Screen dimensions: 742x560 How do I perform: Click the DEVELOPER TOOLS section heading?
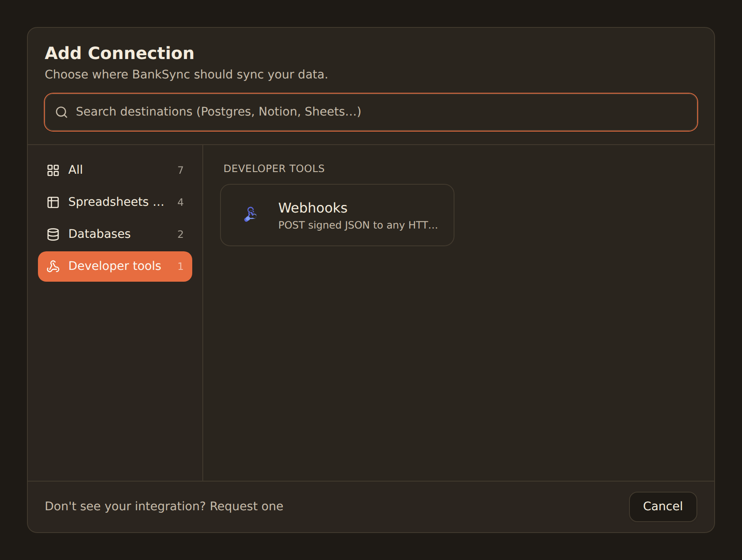[x=274, y=169]
